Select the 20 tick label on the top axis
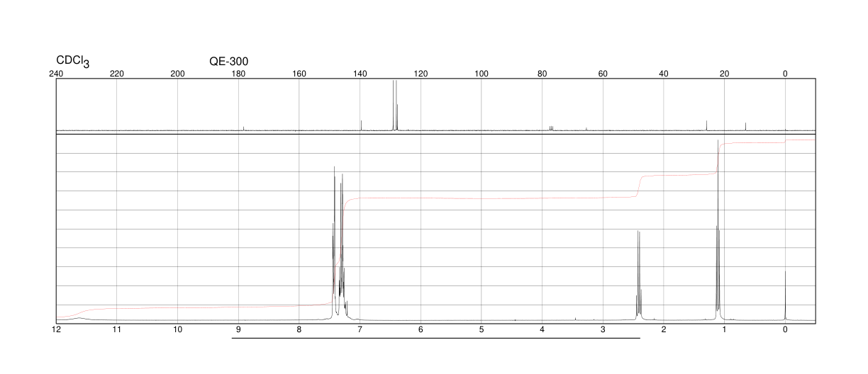Screen dimensions: 868x374 click(x=725, y=74)
